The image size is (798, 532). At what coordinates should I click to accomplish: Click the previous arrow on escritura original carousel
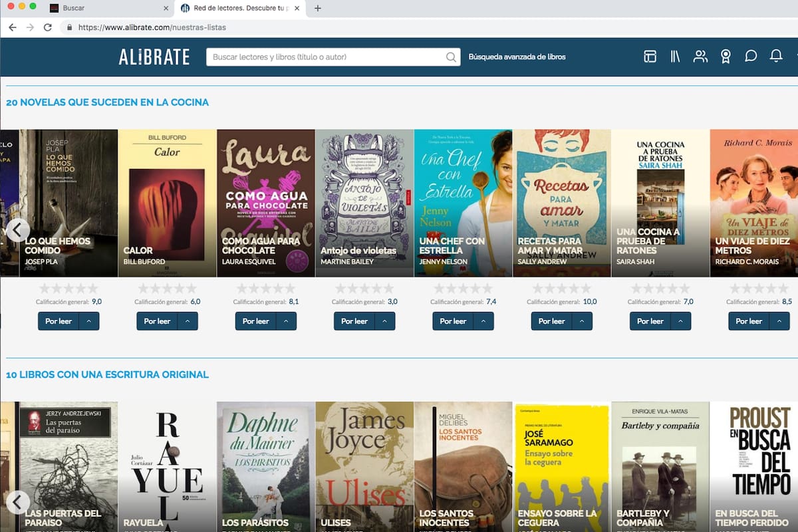click(x=18, y=502)
